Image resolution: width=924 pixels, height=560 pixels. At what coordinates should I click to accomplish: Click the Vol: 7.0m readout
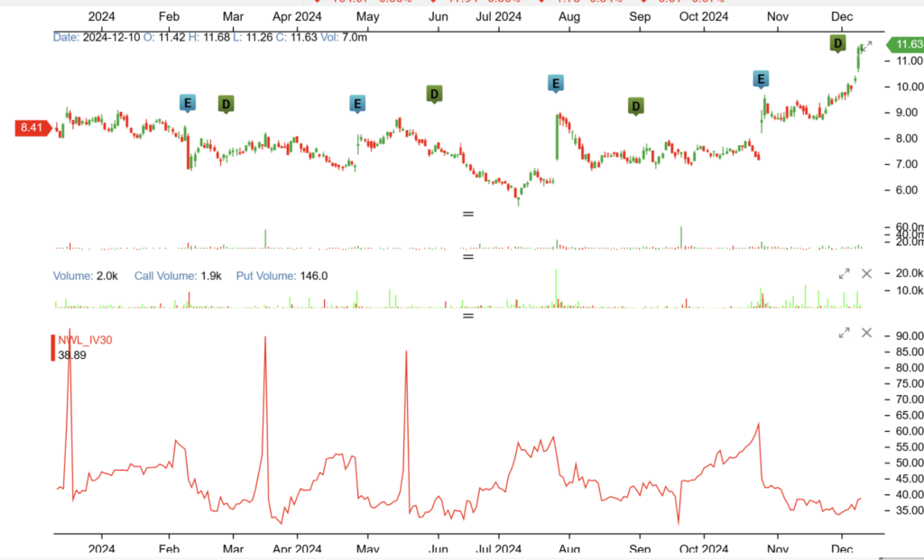click(344, 38)
